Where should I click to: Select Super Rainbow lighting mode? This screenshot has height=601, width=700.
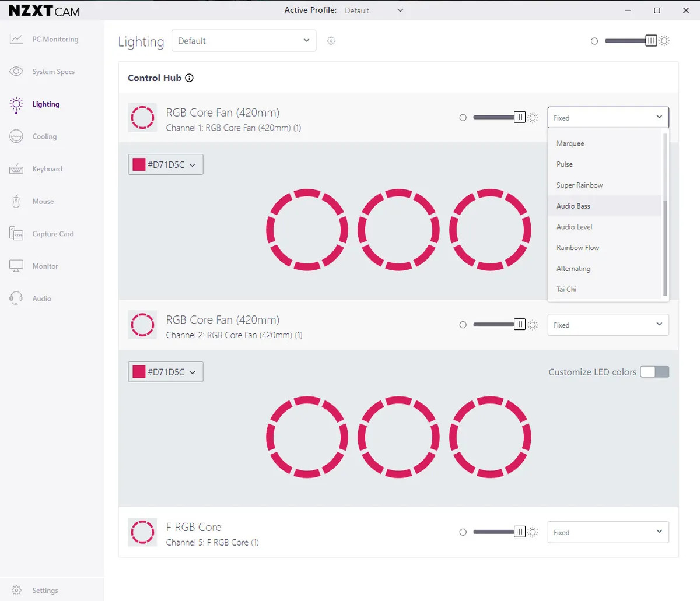[579, 185]
